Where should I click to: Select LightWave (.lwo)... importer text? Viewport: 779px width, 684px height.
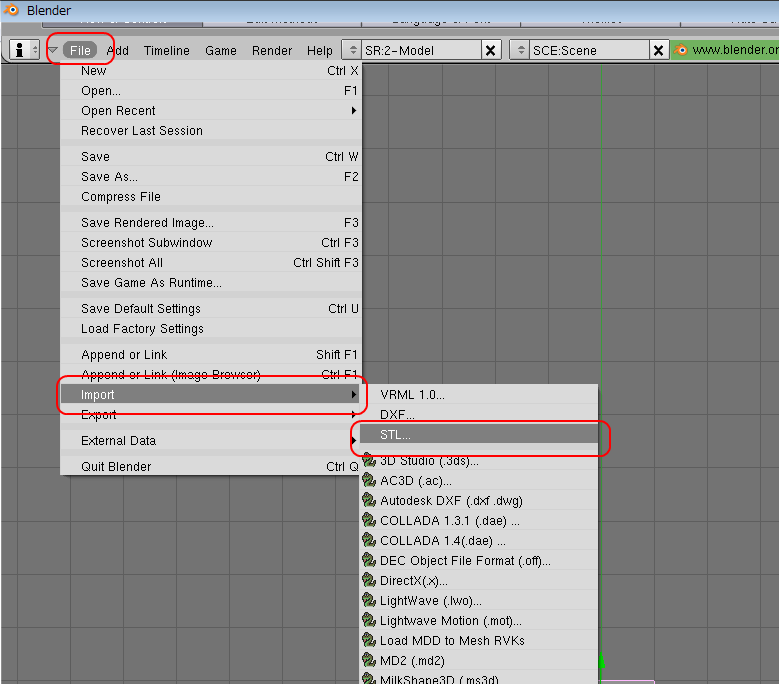(x=431, y=601)
